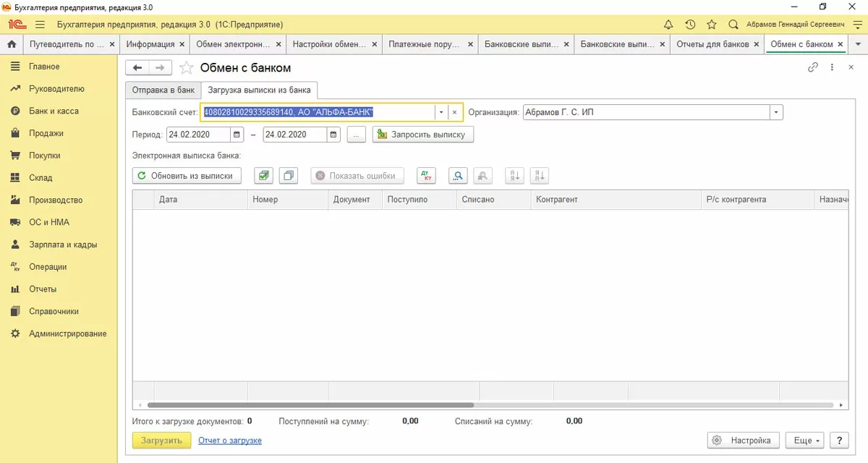Open the Главное section
Image resolution: width=868 pixels, height=463 pixels.
[59, 67]
